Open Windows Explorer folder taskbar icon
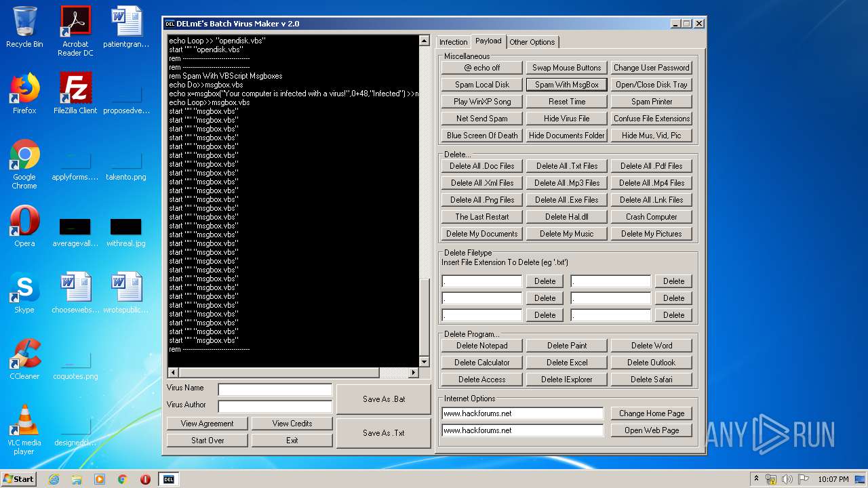This screenshot has height=488, width=868. 77,479
